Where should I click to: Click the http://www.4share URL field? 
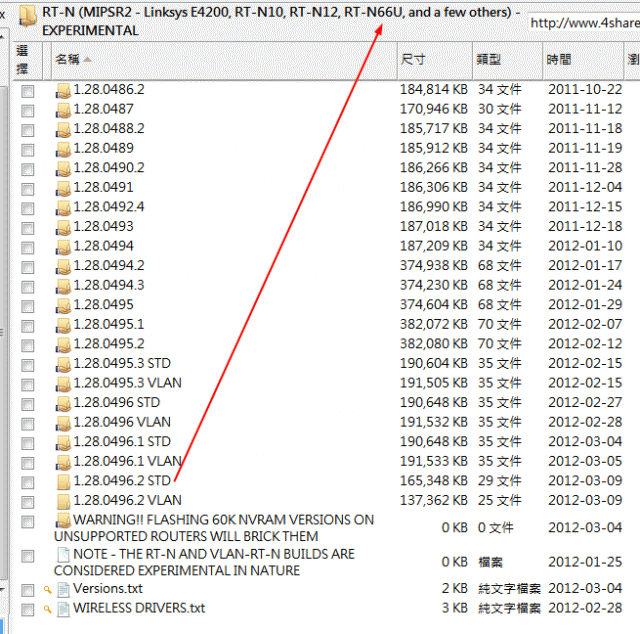coord(584,23)
